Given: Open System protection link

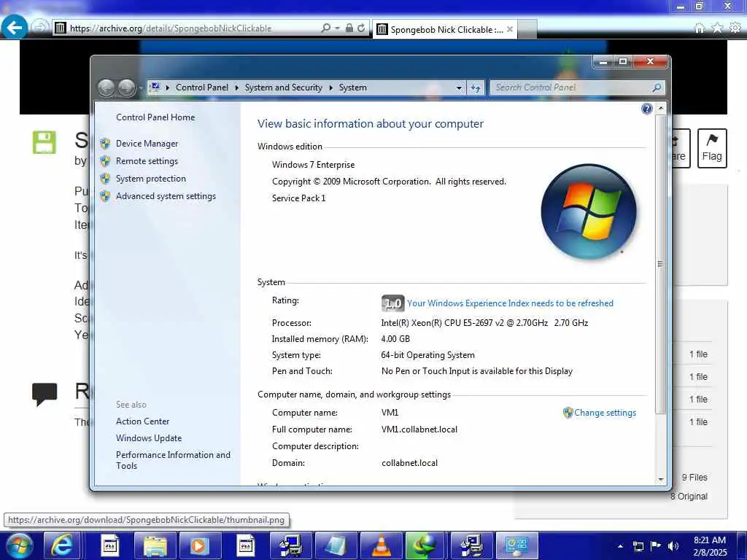Looking at the screenshot, I should pos(150,179).
